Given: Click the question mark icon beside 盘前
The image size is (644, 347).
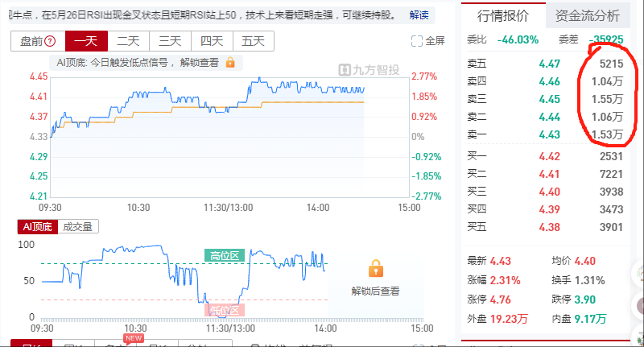Looking at the screenshot, I should (50, 41).
